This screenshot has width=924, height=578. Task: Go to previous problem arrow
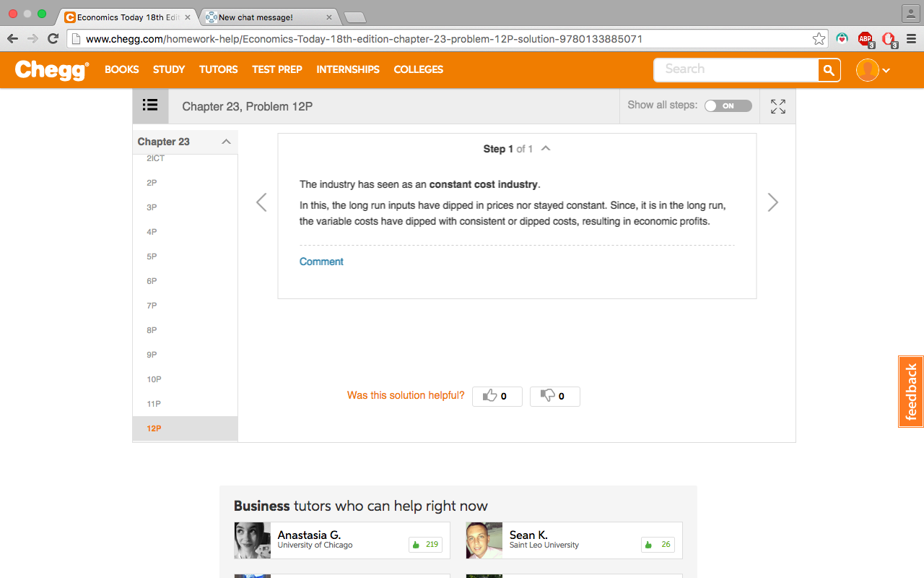click(x=261, y=202)
